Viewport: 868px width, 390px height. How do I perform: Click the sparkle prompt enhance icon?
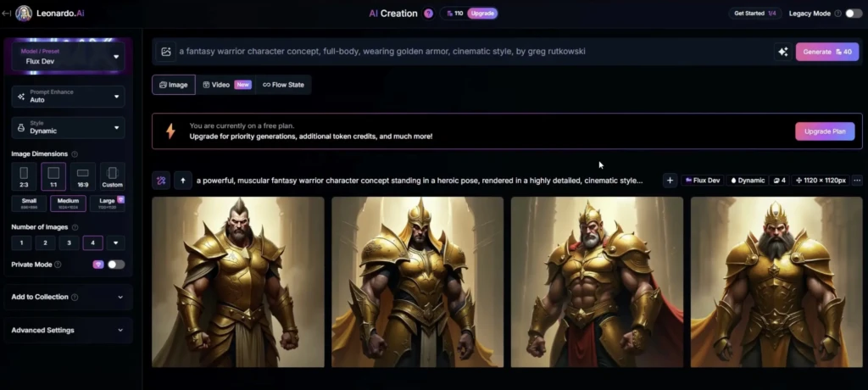coord(782,52)
